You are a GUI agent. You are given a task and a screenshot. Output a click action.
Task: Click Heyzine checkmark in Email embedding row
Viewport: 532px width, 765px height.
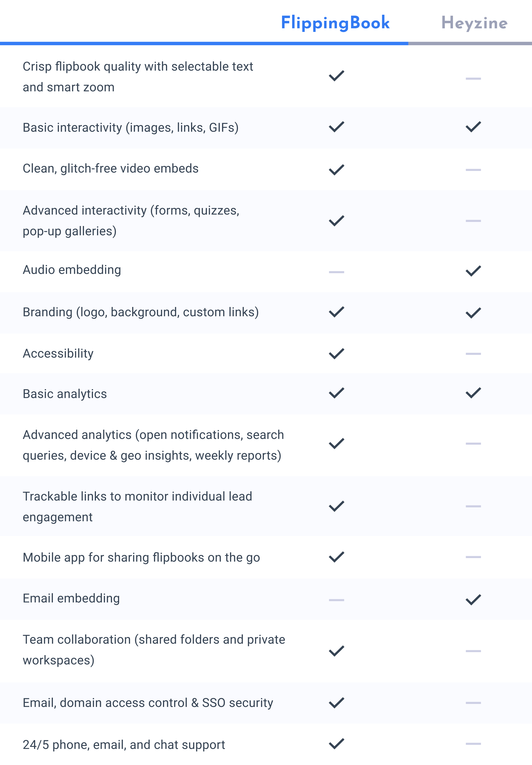473,600
